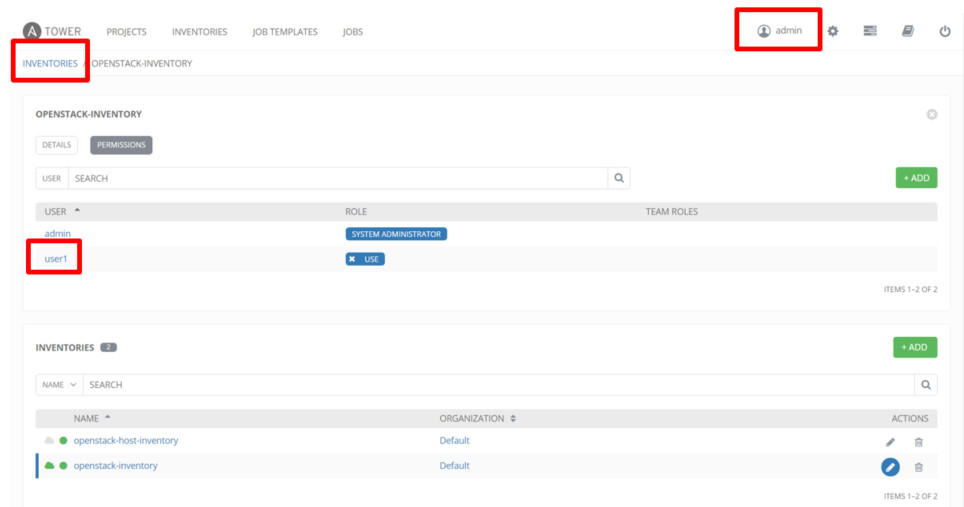Click the green cloud icon for openstack-inventory
Viewport: 964px width, 507px height.
point(49,466)
